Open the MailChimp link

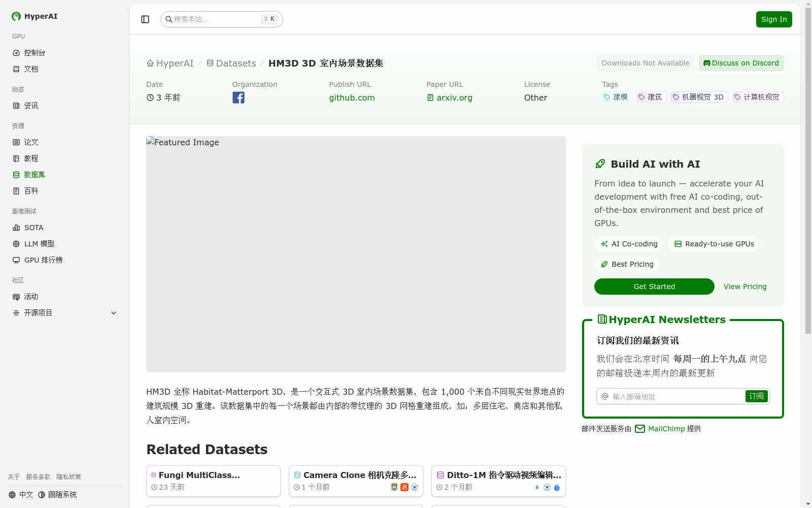(x=666, y=429)
